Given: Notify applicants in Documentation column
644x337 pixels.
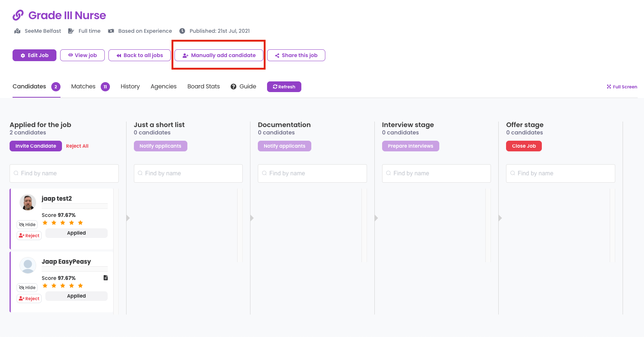Looking at the screenshot, I should [x=284, y=146].
